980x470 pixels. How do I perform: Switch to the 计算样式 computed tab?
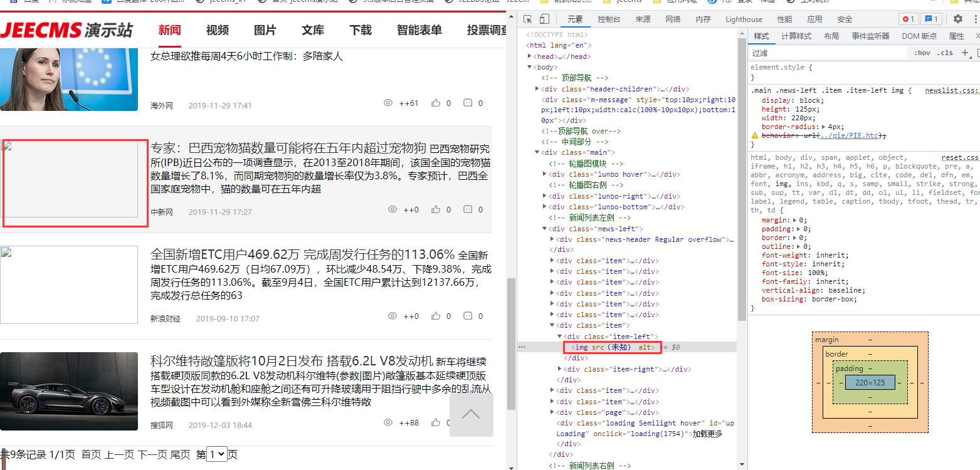pos(796,36)
